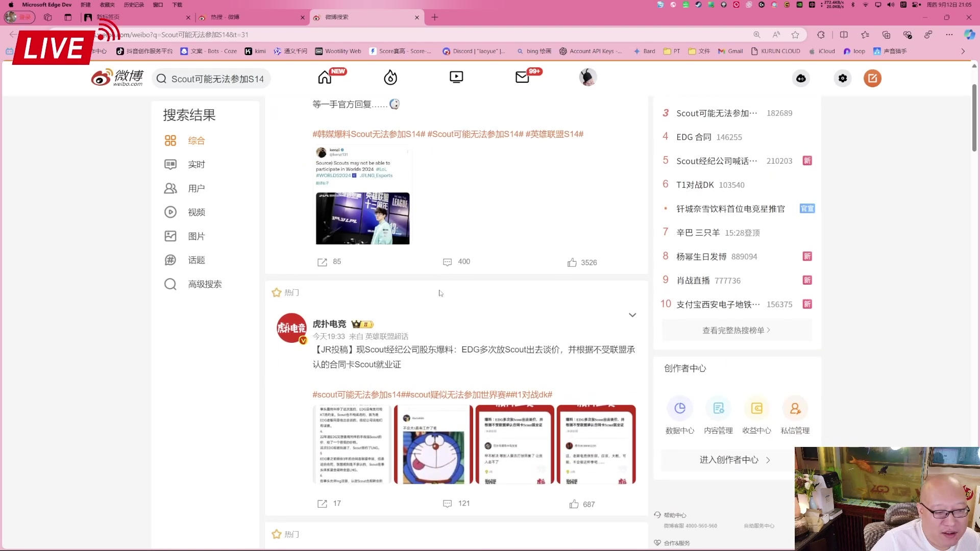Select the 视频 search filter
Image resolution: width=980 pixels, height=551 pixels.
(184, 212)
